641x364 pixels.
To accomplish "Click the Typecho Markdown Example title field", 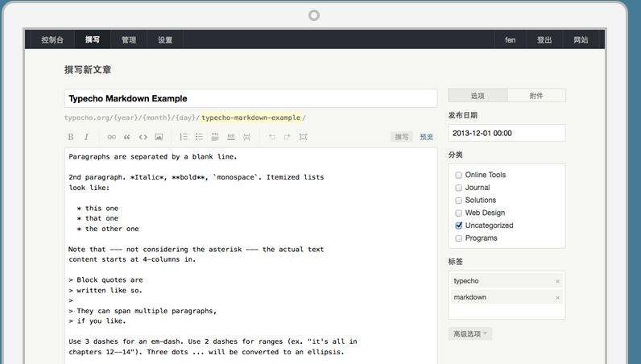I will (250, 98).
